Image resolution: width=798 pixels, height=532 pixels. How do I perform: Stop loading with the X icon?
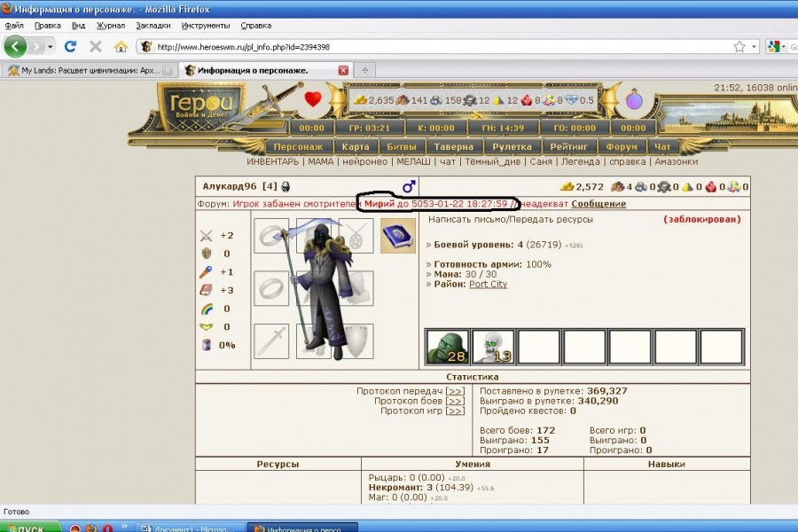tap(95, 47)
